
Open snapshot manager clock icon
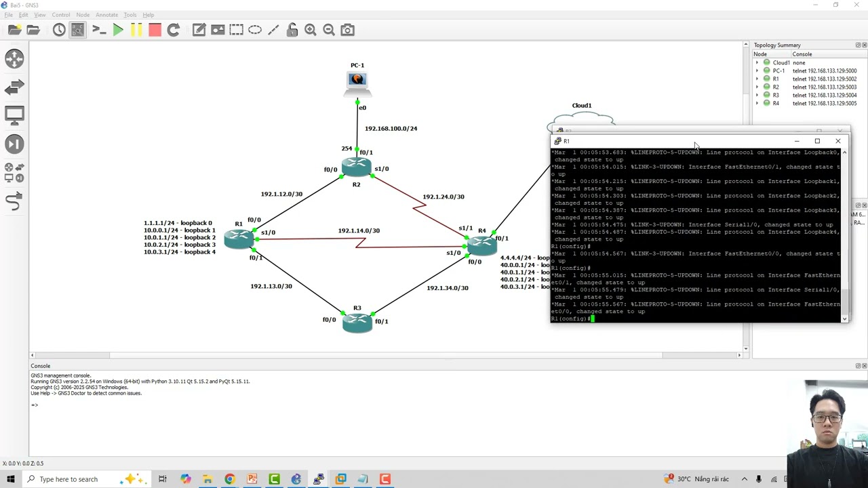pyautogui.click(x=59, y=30)
